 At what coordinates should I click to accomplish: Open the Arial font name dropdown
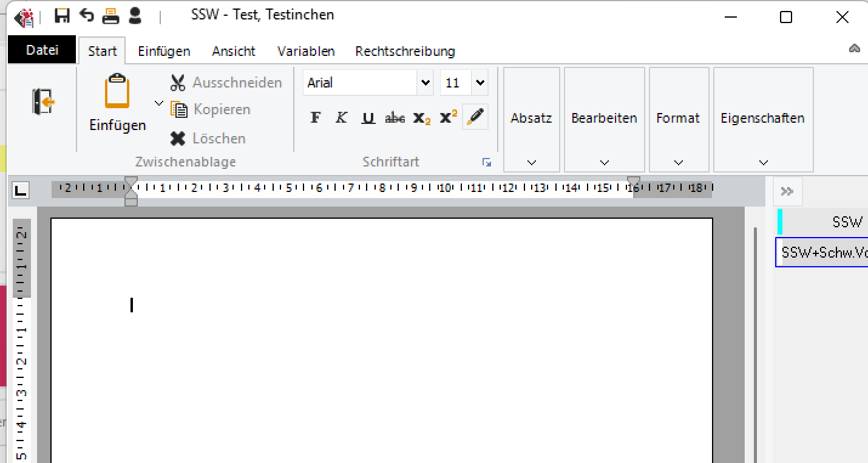425,83
